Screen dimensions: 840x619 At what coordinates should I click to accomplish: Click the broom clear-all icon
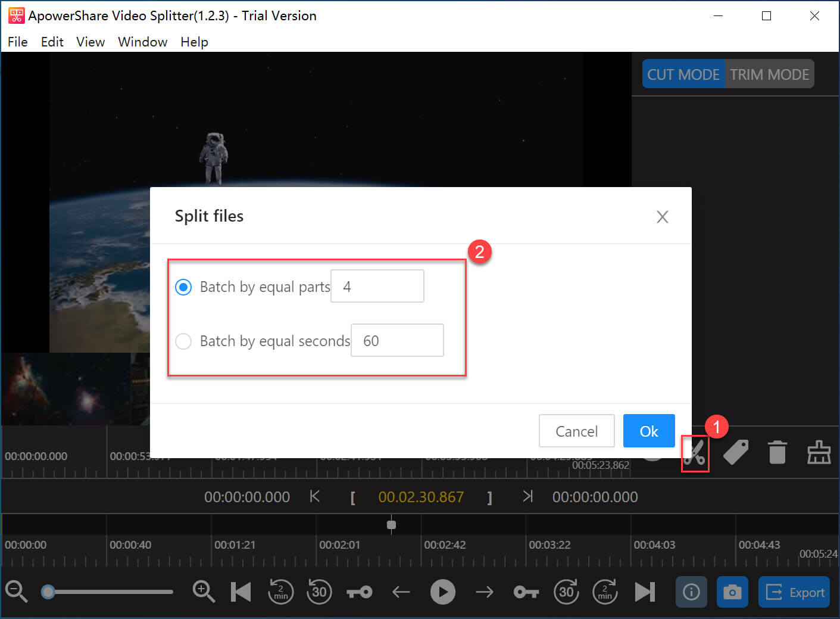point(819,453)
